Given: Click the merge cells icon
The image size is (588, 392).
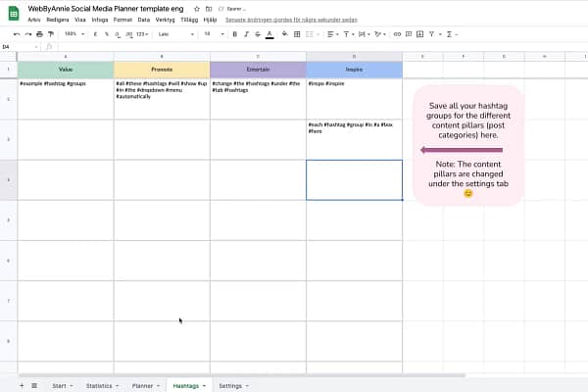Looking at the screenshot, I should tap(309, 34).
